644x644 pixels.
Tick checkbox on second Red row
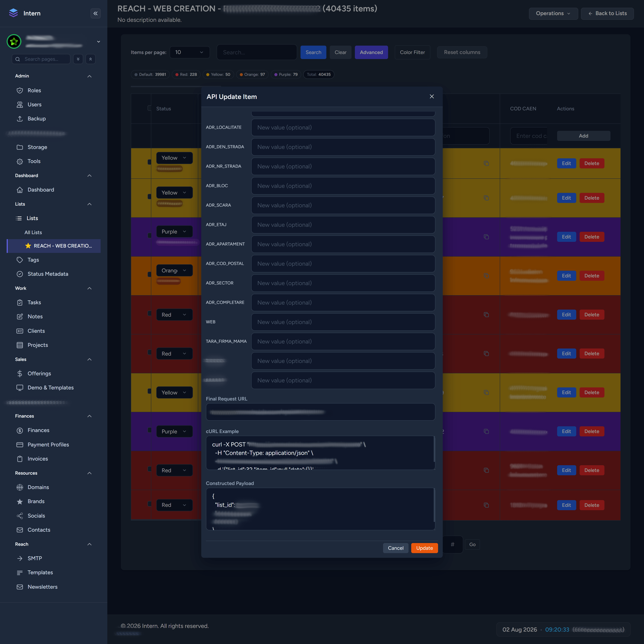(x=149, y=352)
